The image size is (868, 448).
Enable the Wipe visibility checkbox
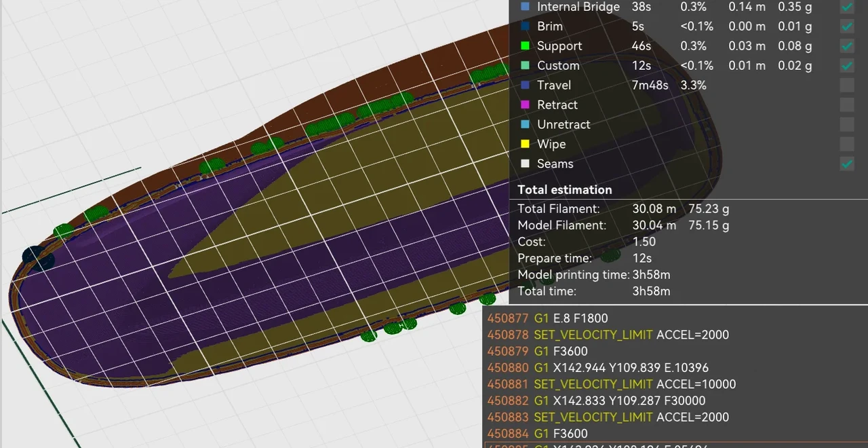[847, 145]
